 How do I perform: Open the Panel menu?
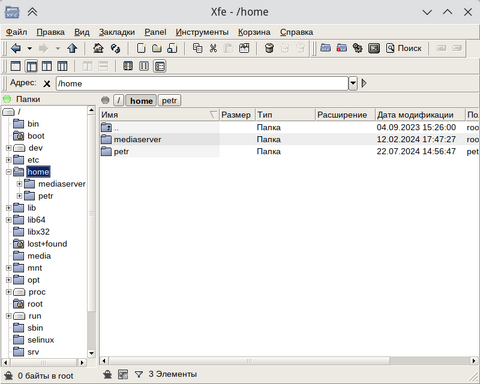pos(155,32)
